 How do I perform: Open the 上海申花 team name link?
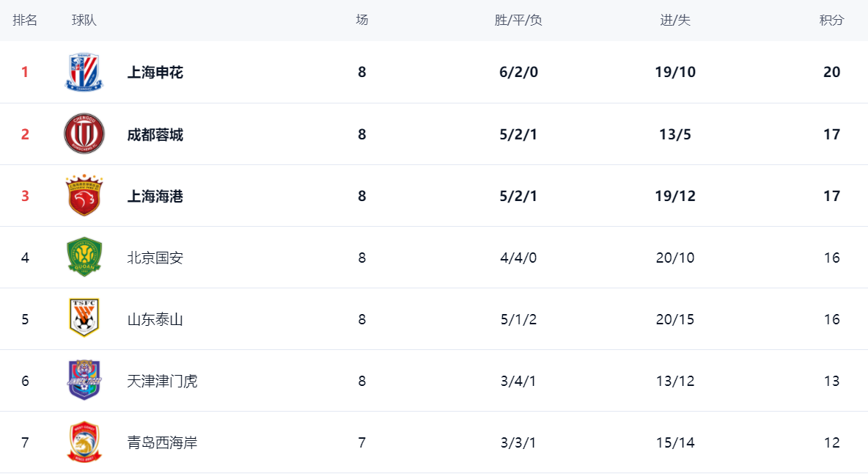[x=155, y=73]
